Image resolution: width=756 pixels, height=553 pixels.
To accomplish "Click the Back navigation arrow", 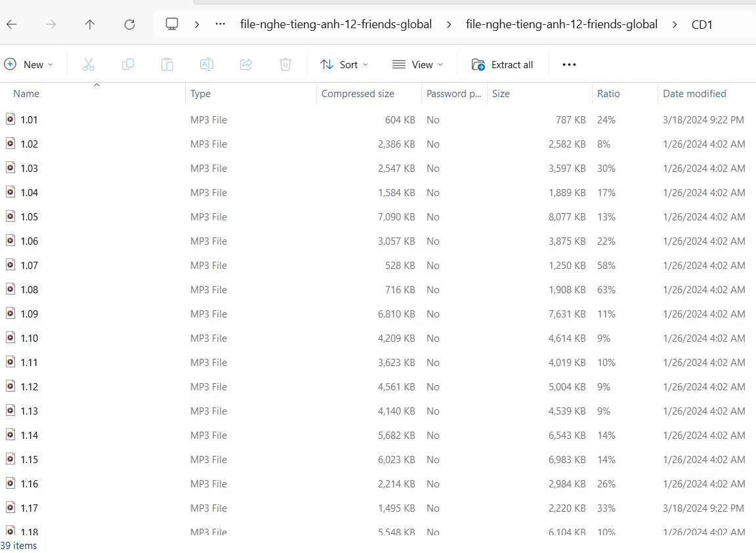I will [12, 25].
